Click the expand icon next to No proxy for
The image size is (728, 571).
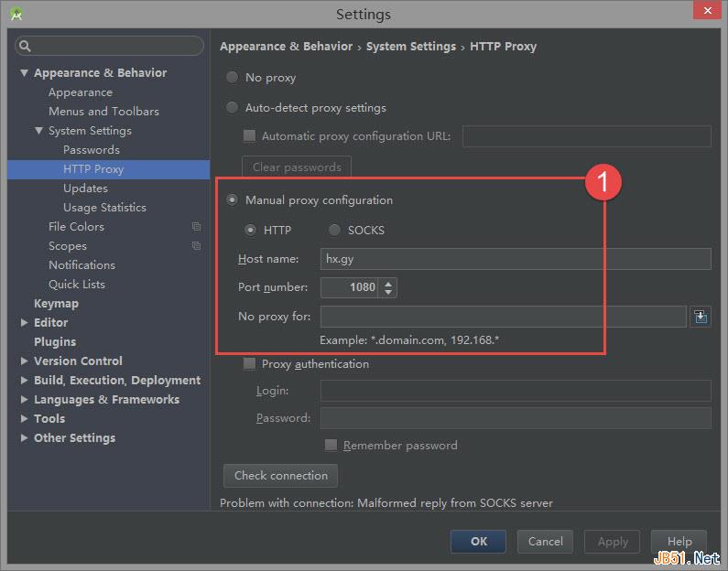click(701, 317)
